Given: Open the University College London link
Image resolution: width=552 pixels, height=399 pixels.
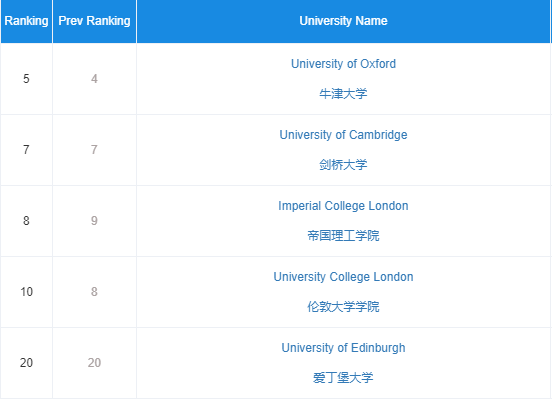Looking at the screenshot, I should pyautogui.click(x=343, y=277).
